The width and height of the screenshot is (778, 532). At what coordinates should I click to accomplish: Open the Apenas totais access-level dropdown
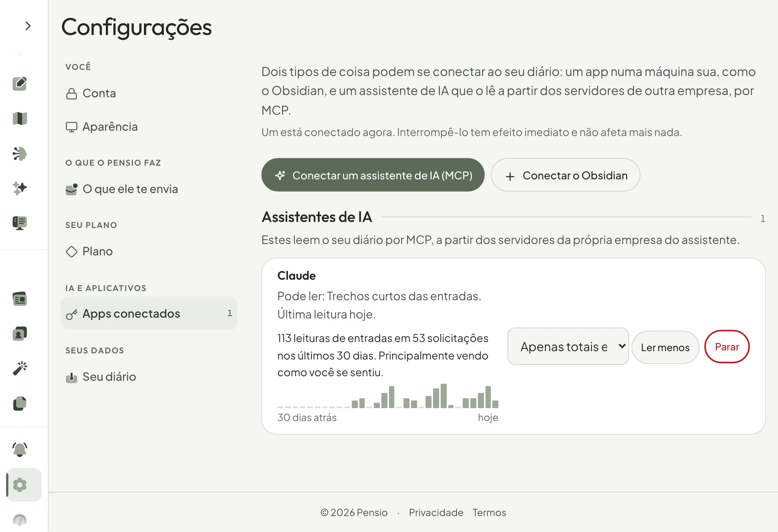pos(568,347)
